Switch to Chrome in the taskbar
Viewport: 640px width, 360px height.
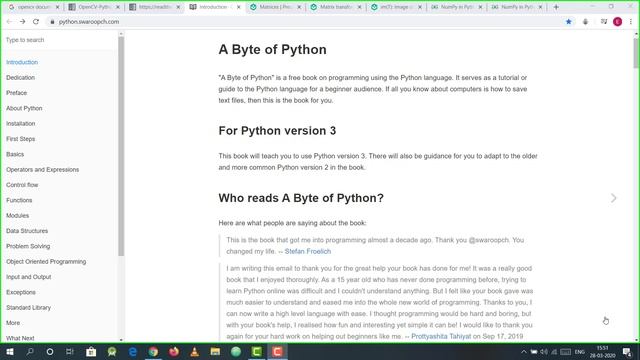tap(153, 351)
